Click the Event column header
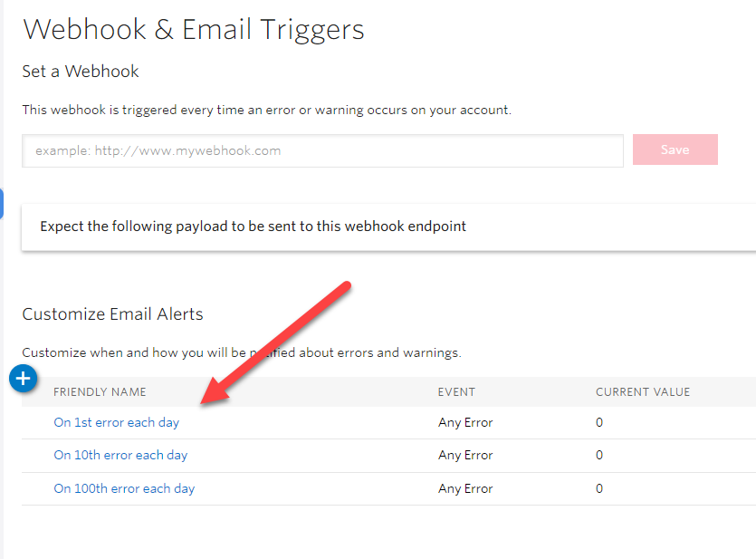 point(456,392)
